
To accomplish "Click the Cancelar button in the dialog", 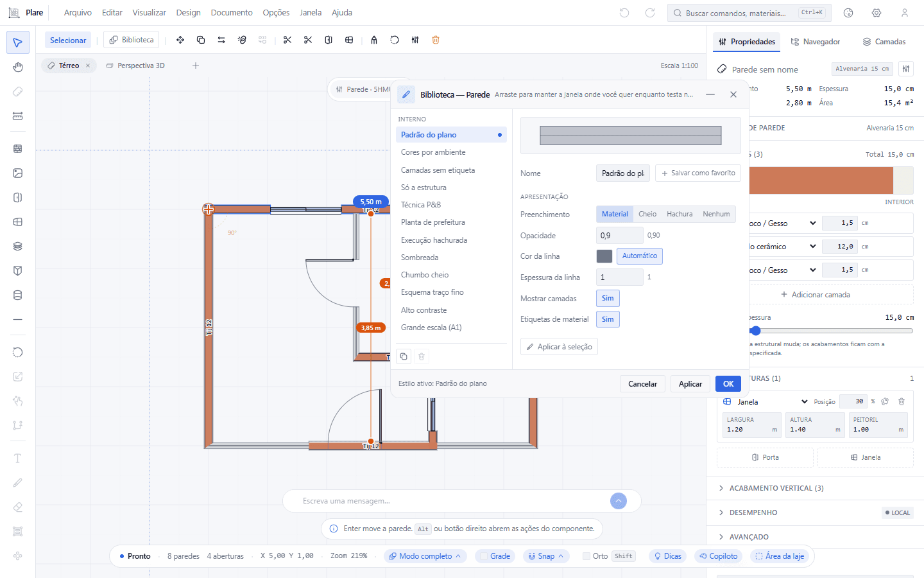I will click(x=642, y=384).
